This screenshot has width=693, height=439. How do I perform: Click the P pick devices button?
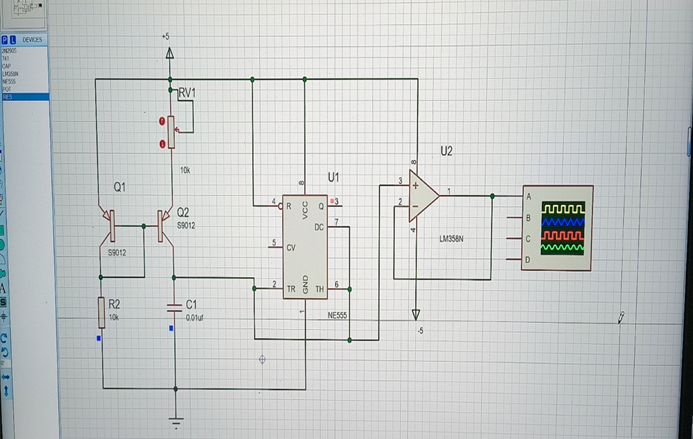click(x=5, y=40)
